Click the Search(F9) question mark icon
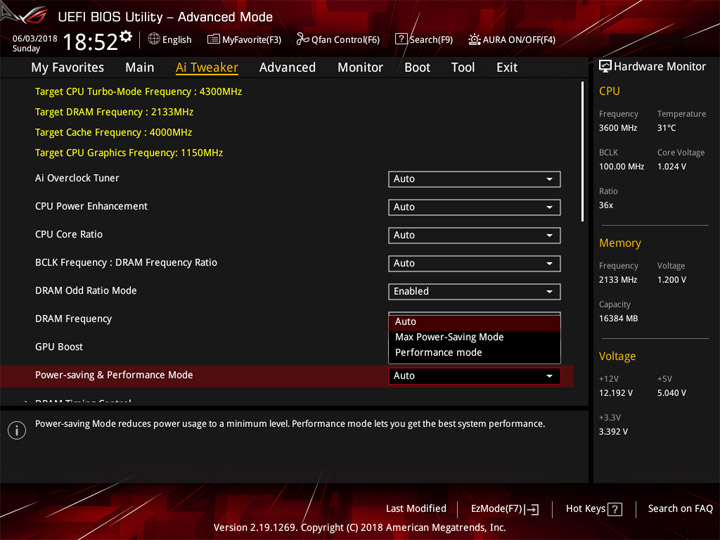 pos(401,39)
